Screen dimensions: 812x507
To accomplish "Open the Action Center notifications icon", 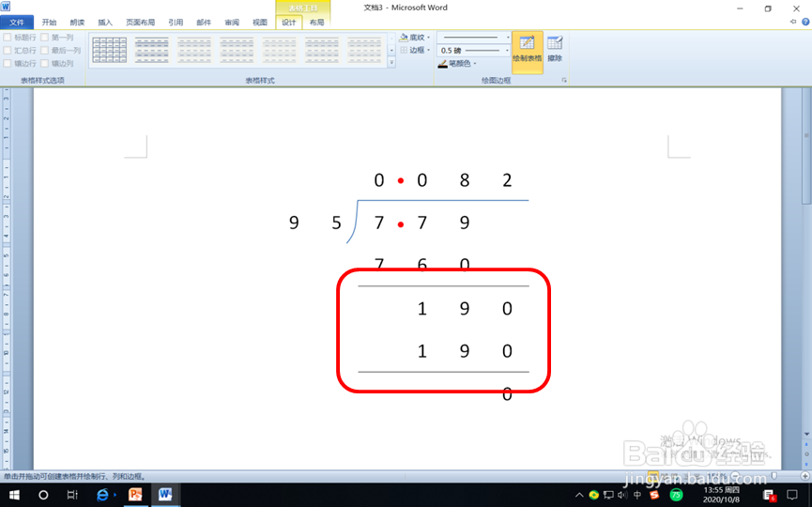I will [792, 495].
